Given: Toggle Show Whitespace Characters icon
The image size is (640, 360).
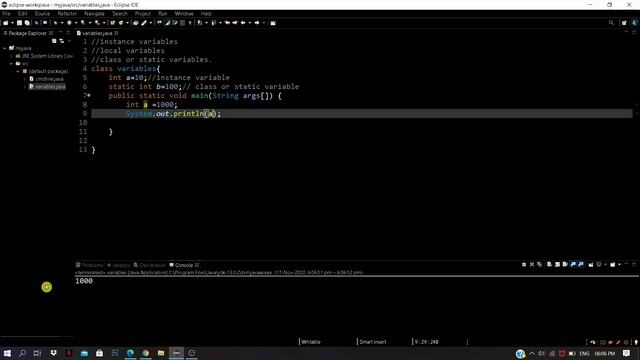Looking at the screenshot, I should click(x=190, y=23).
